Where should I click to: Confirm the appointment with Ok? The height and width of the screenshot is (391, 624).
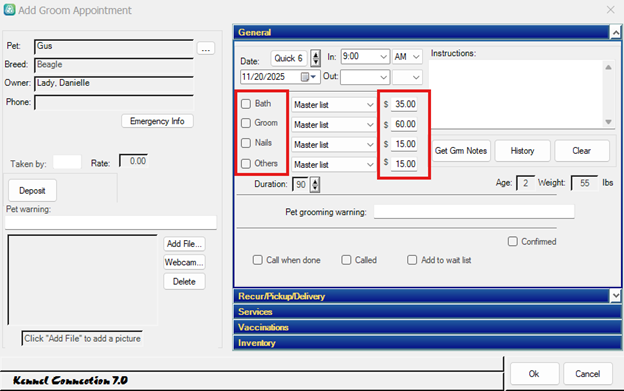[x=534, y=374]
